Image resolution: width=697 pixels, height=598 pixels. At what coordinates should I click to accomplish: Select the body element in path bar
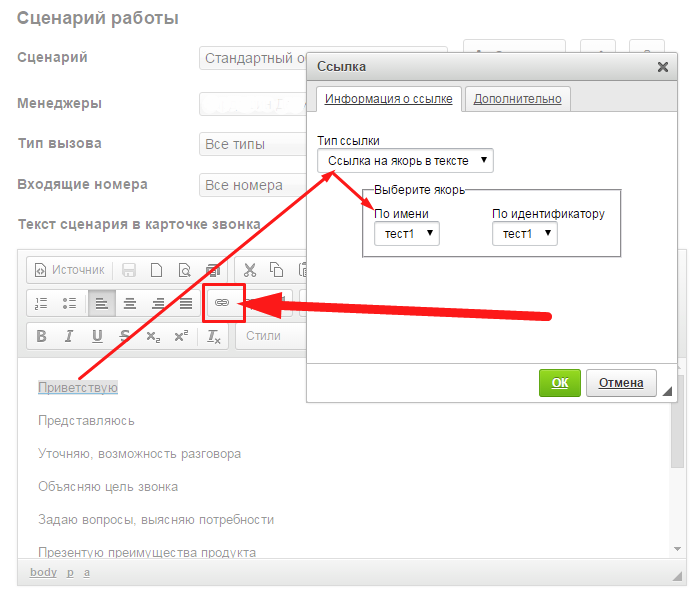tap(43, 572)
